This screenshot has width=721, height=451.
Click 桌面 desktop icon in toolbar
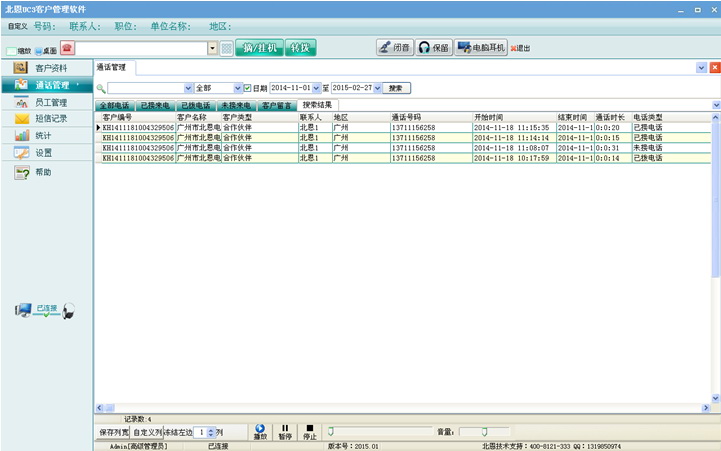point(39,51)
